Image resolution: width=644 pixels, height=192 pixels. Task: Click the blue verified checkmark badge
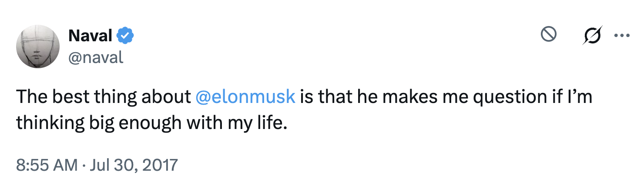[x=125, y=36]
